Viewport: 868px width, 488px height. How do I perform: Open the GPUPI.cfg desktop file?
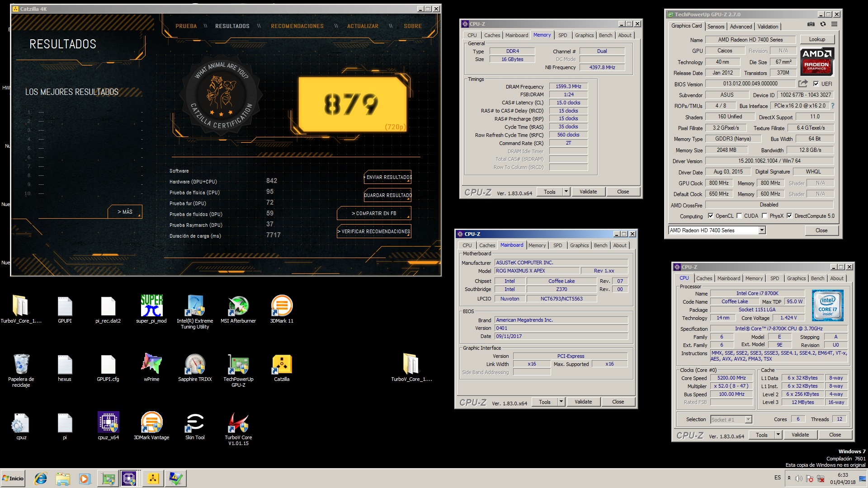click(x=108, y=368)
